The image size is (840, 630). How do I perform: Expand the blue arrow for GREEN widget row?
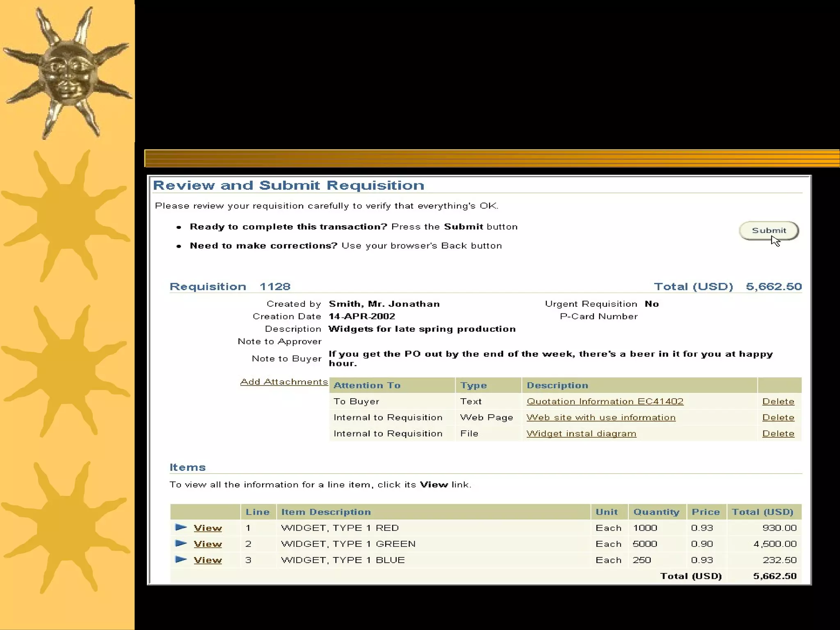coord(181,543)
